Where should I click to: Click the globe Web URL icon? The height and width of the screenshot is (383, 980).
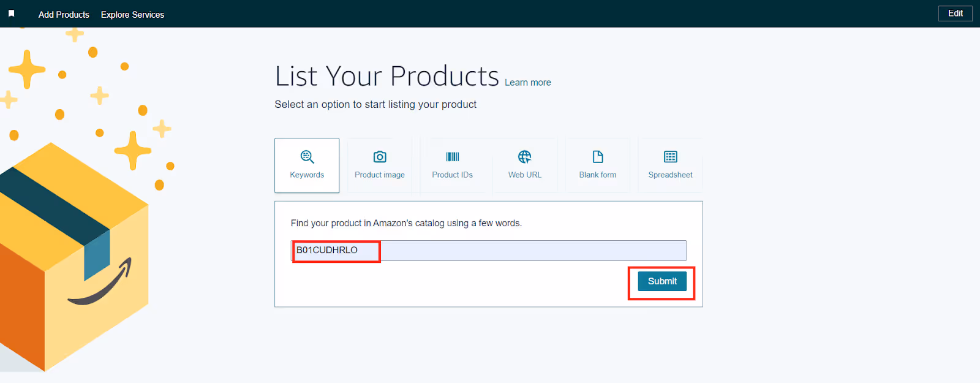(x=525, y=157)
